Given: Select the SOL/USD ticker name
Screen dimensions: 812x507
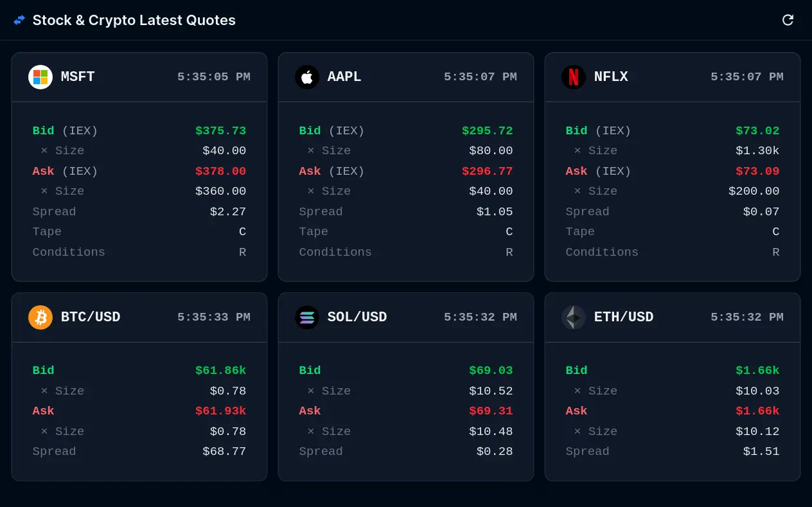Looking at the screenshot, I should pyautogui.click(x=357, y=317).
